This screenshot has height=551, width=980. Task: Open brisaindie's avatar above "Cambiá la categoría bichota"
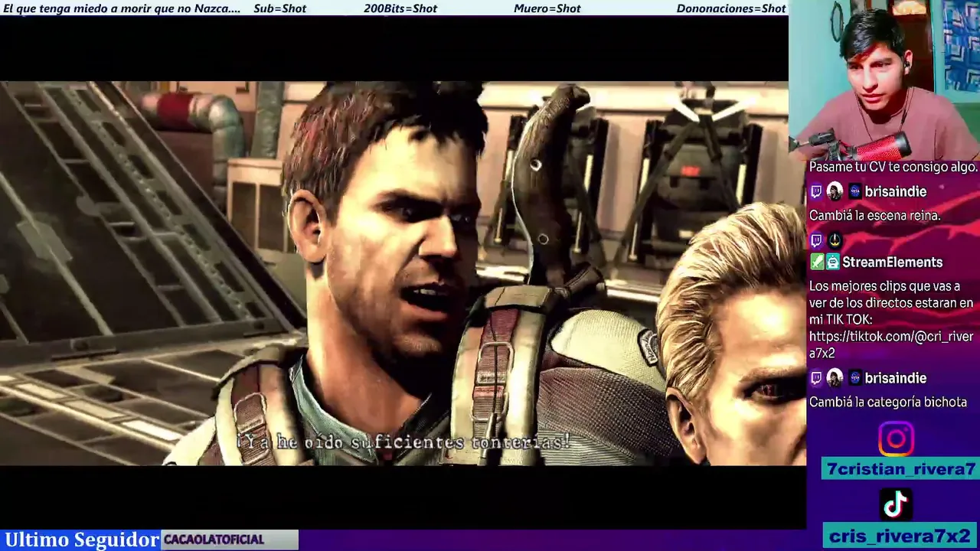[835, 378]
